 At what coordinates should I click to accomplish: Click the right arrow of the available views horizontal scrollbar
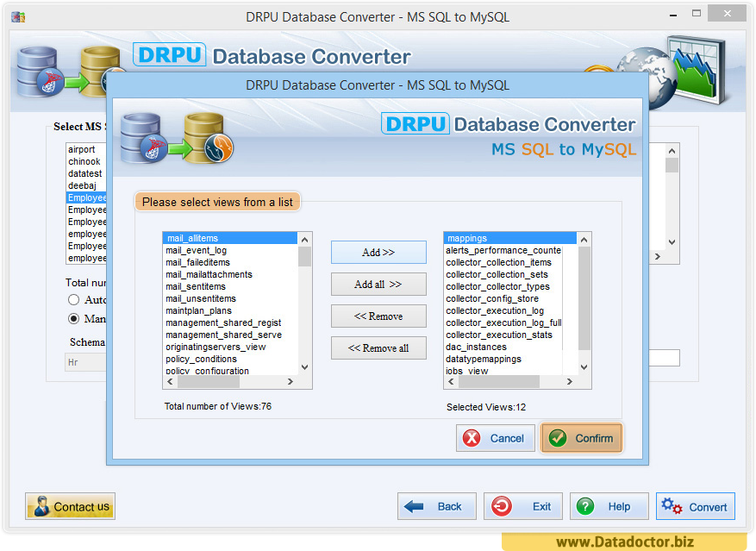[x=291, y=382]
